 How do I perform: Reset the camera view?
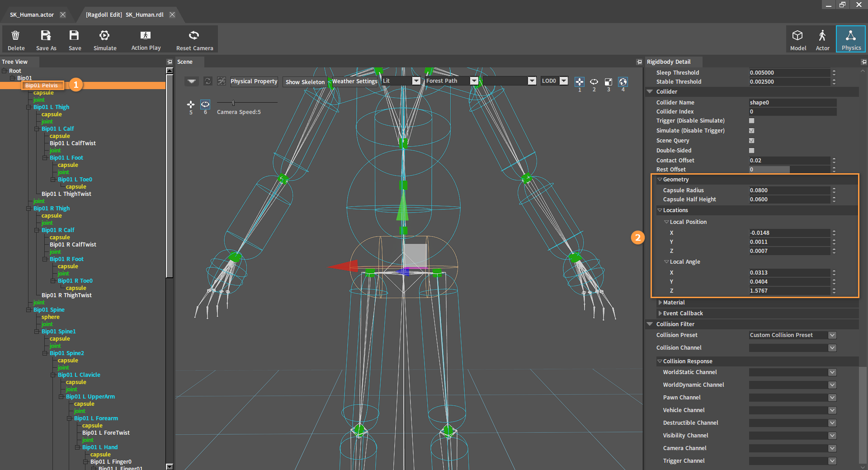194,35
